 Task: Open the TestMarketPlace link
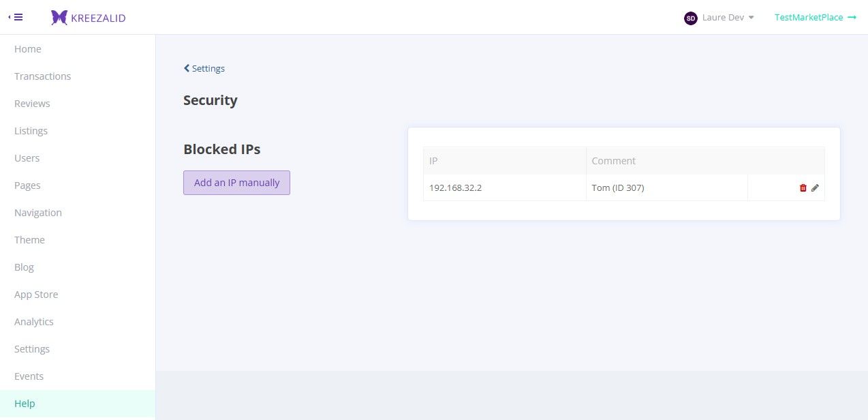[816, 18]
